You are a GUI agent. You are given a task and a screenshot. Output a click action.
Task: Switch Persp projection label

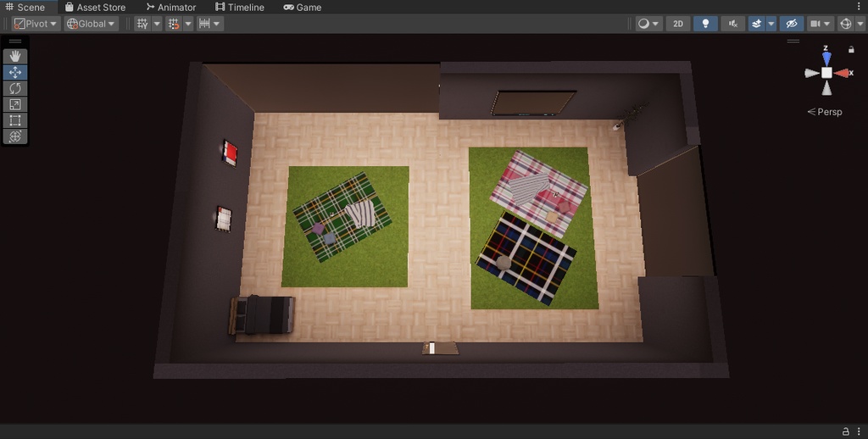tap(824, 112)
